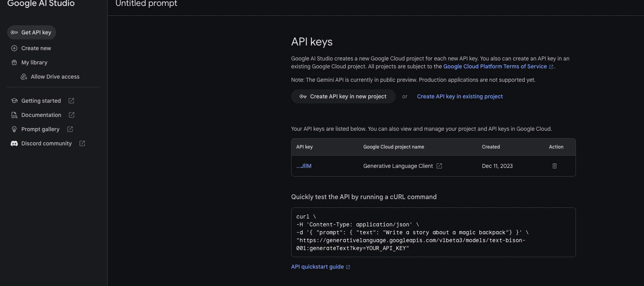Viewport: 644px width, 286px height.
Task: Open the API quickstart guide link
Action: coord(317,267)
